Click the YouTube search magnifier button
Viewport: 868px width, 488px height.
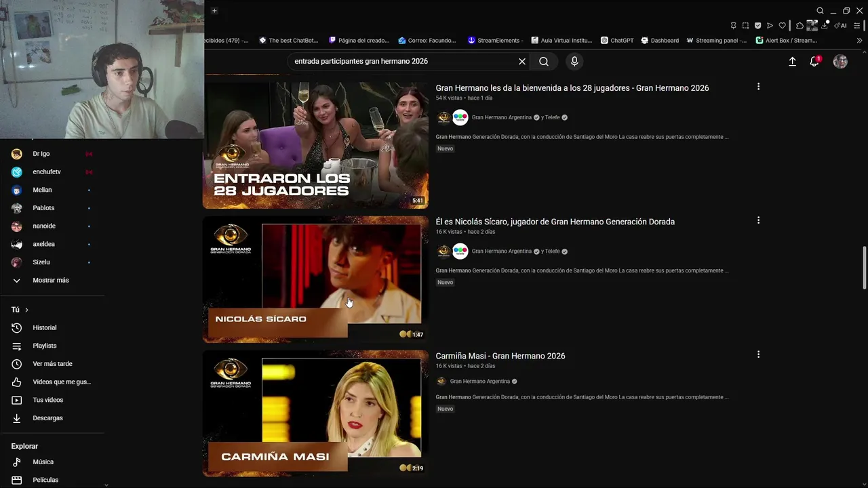(544, 61)
